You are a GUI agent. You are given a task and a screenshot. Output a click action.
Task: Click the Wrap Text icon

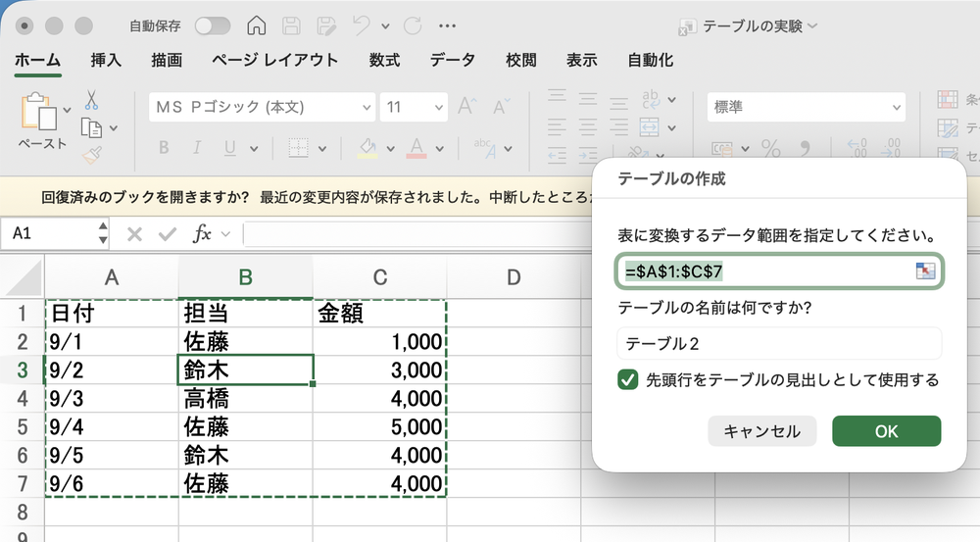(x=651, y=99)
